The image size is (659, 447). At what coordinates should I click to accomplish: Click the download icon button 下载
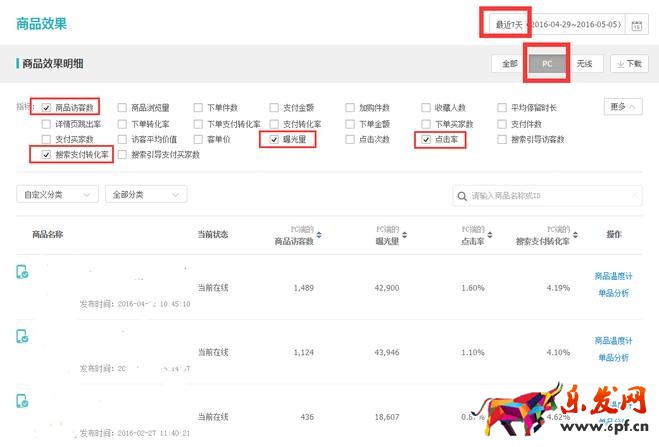[629, 63]
